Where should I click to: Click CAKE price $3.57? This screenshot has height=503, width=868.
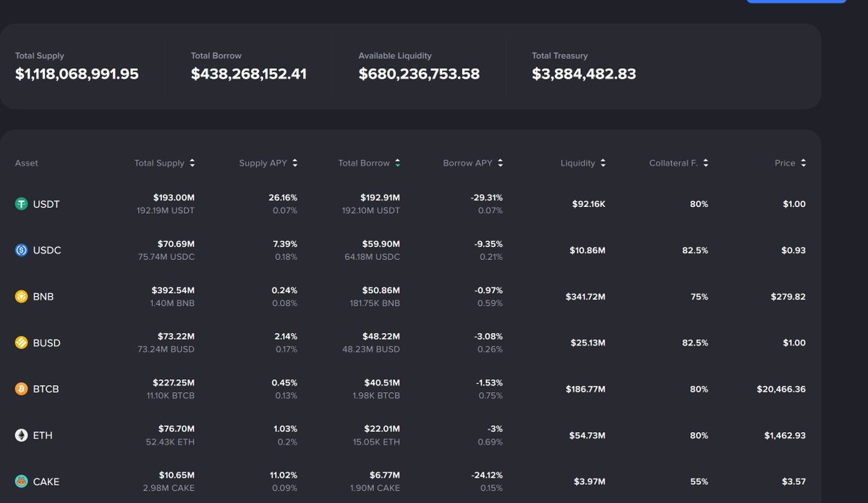coord(793,482)
